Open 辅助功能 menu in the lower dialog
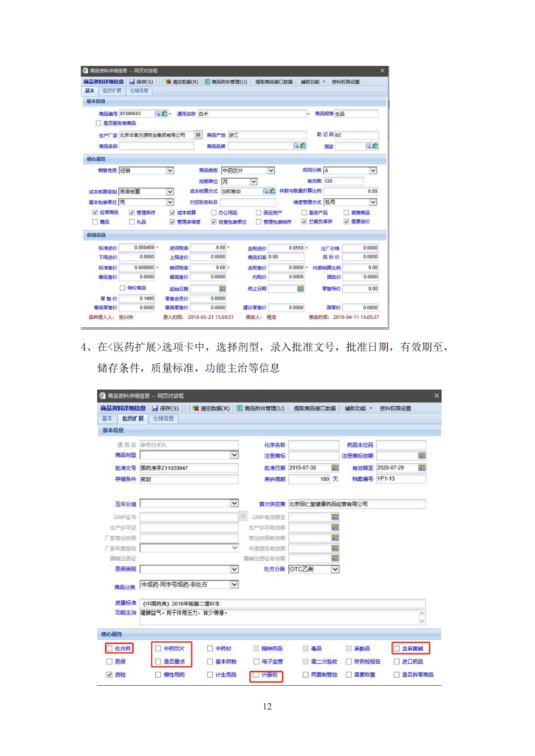The height and width of the screenshot is (756, 535). point(358,408)
